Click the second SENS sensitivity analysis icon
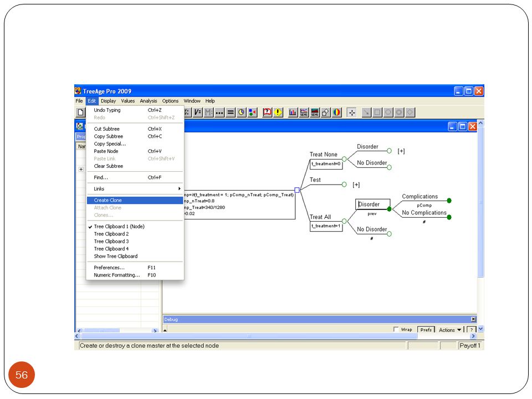Viewport: 532px width, 399px height. coord(315,112)
